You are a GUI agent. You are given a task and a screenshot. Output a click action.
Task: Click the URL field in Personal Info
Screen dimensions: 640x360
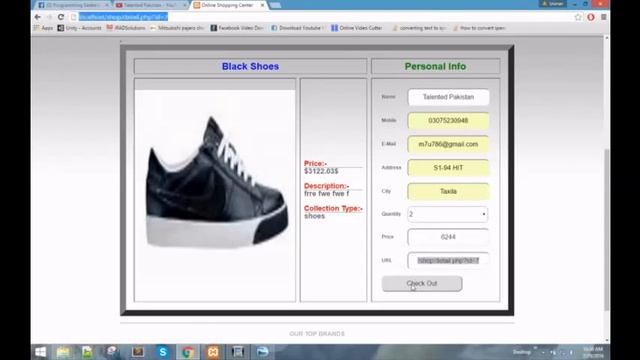click(x=448, y=260)
